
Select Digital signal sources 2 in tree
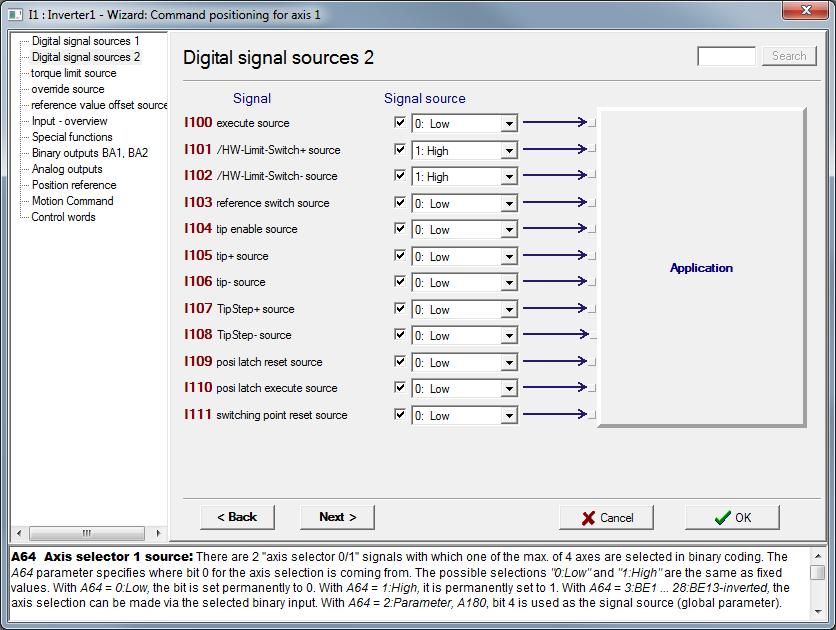pos(85,57)
